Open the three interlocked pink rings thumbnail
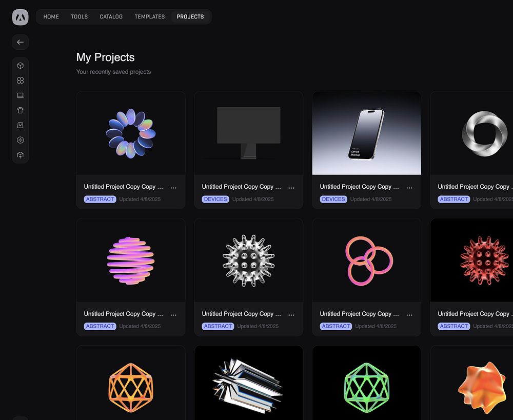Viewport: 513px width, 420px height. (x=367, y=260)
